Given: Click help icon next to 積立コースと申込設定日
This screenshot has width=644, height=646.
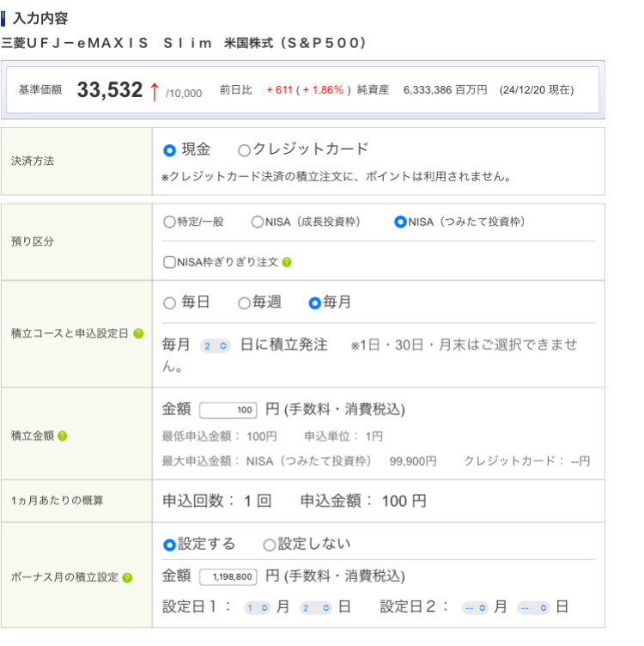Looking at the screenshot, I should (x=138, y=333).
